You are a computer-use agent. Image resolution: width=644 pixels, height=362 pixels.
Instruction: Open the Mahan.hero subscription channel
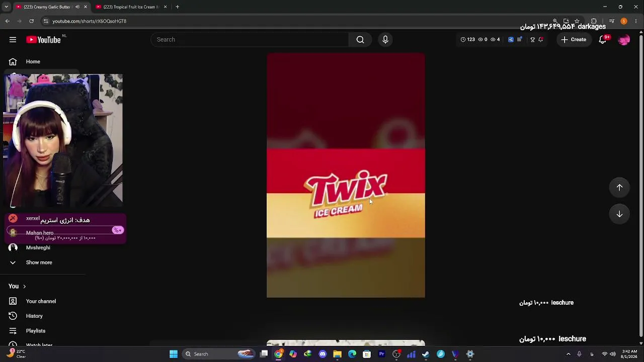[x=40, y=233]
